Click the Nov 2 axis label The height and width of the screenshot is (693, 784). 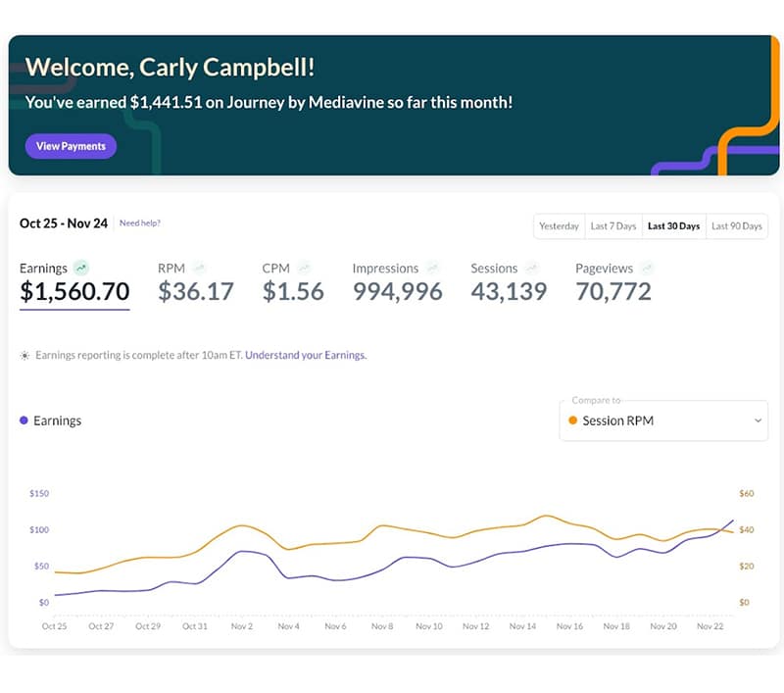click(x=242, y=626)
